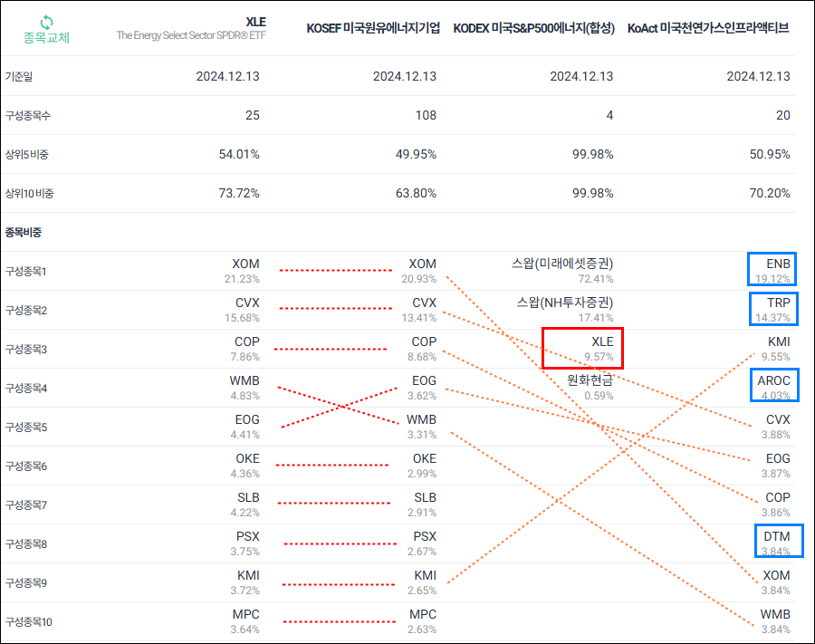Open the KoAct 미국천연가스인프라액티브 header
This screenshot has width=815, height=644.
click(x=708, y=28)
